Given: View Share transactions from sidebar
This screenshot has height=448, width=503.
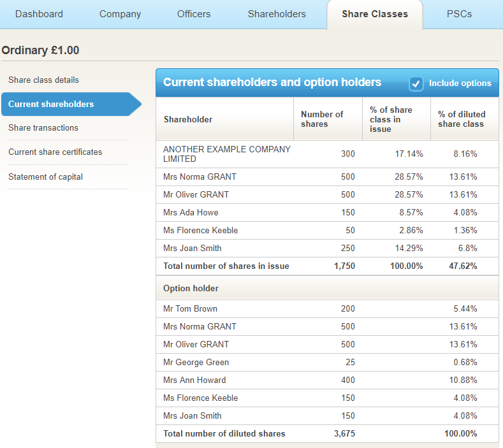Looking at the screenshot, I should (43, 128).
